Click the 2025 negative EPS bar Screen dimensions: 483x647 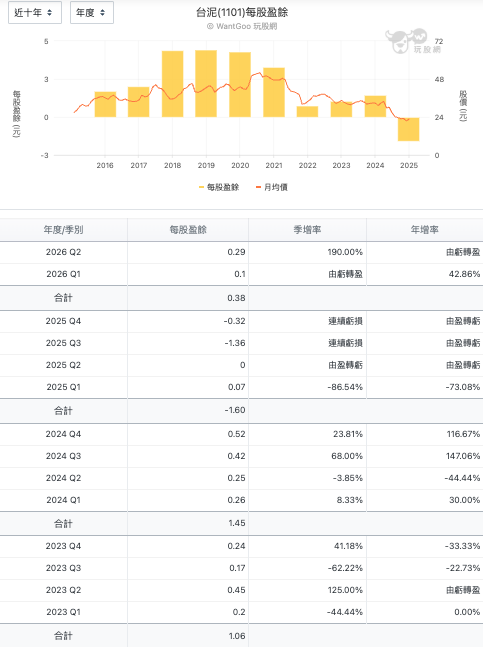(408, 129)
